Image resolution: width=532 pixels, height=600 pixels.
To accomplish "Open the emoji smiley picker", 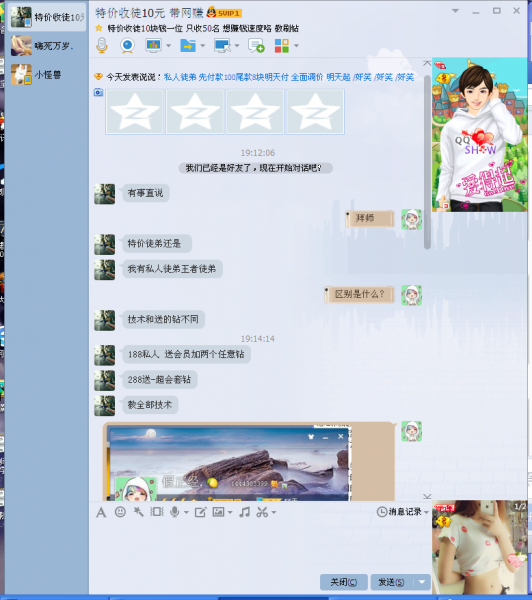I will pyautogui.click(x=120, y=512).
